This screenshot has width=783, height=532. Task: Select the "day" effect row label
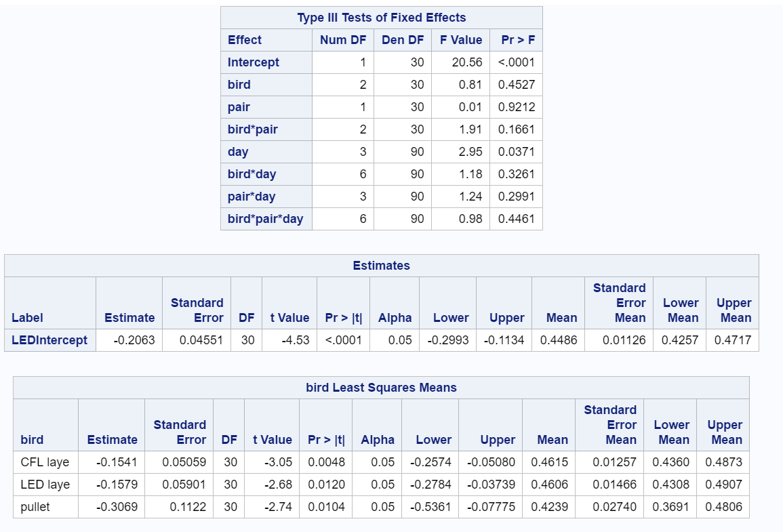click(x=238, y=152)
